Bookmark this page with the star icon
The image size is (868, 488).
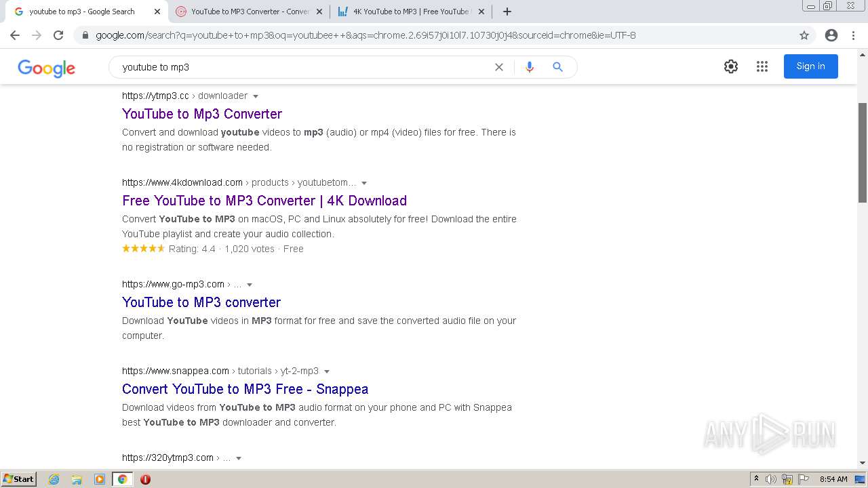804,35
